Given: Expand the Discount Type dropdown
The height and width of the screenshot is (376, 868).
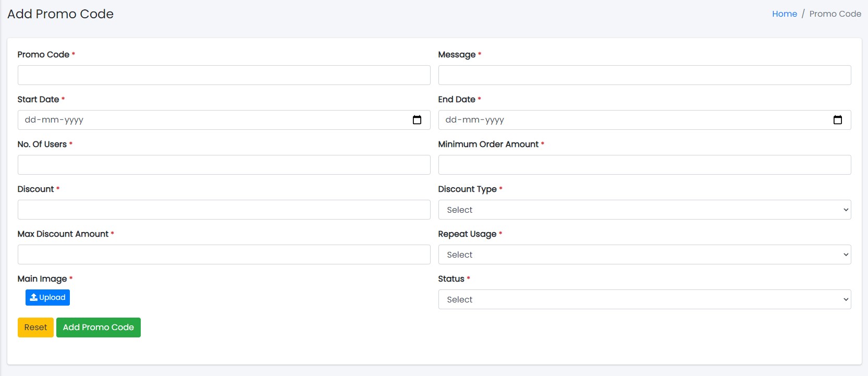Looking at the screenshot, I should point(644,210).
